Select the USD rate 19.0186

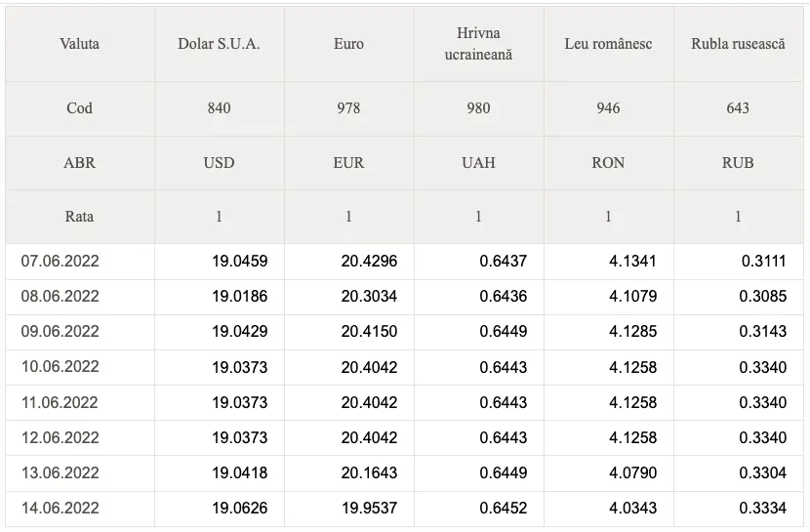pyautogui.click(x=240, y=297)
